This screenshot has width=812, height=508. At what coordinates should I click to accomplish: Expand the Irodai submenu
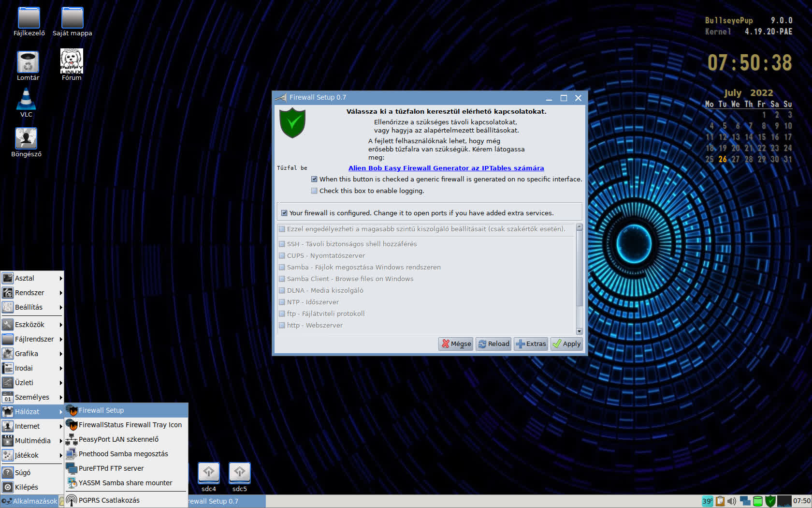[x=32, y=368]
